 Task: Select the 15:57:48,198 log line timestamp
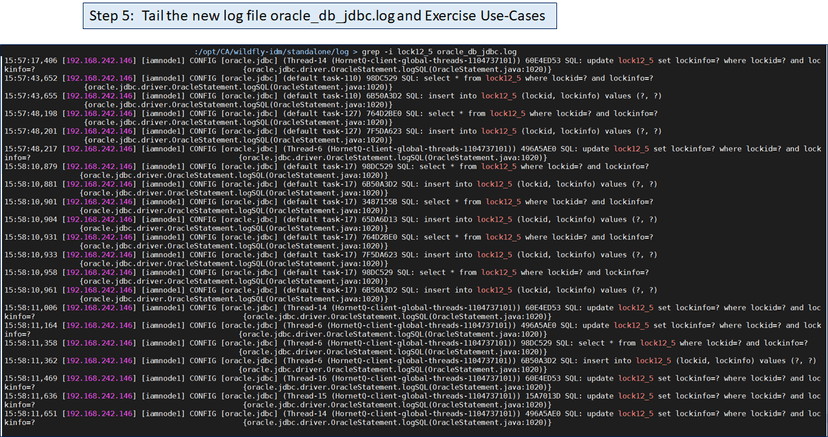click(x=29, y=113)
